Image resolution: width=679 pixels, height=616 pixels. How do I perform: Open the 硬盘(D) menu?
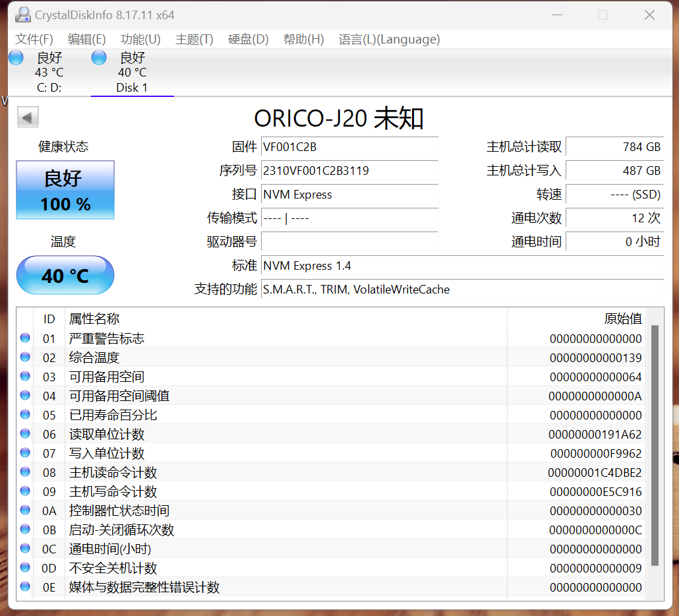click(248, 40)
